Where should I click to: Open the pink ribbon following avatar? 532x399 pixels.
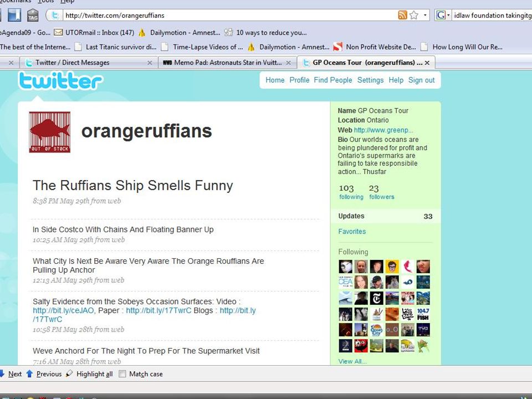tap(407, 267)
